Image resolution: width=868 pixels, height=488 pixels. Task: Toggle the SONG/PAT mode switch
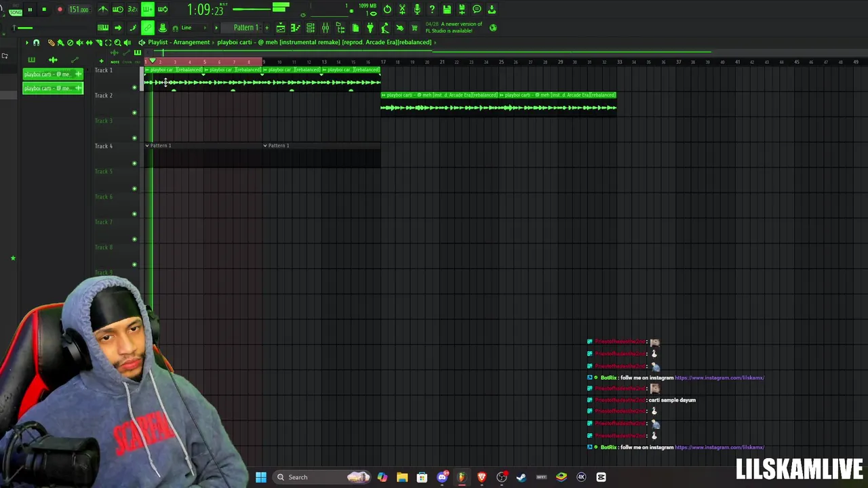pos(15,12)
